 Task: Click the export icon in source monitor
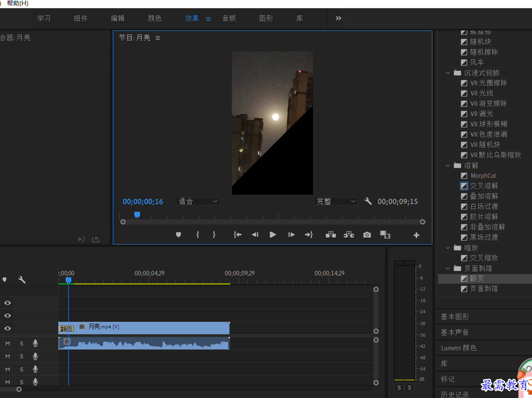(96, 239)
